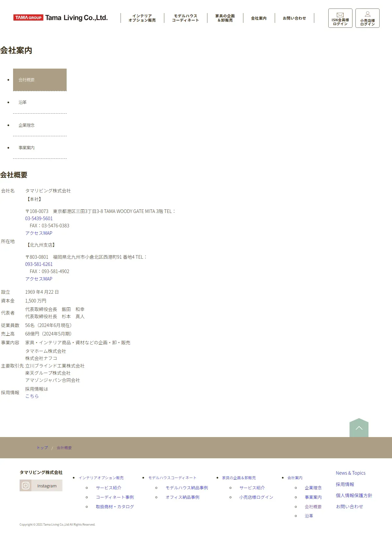Click the founding date 1969 年4 月22 日
The width and height of the screenshot is (392, 538).
(42, 292)
